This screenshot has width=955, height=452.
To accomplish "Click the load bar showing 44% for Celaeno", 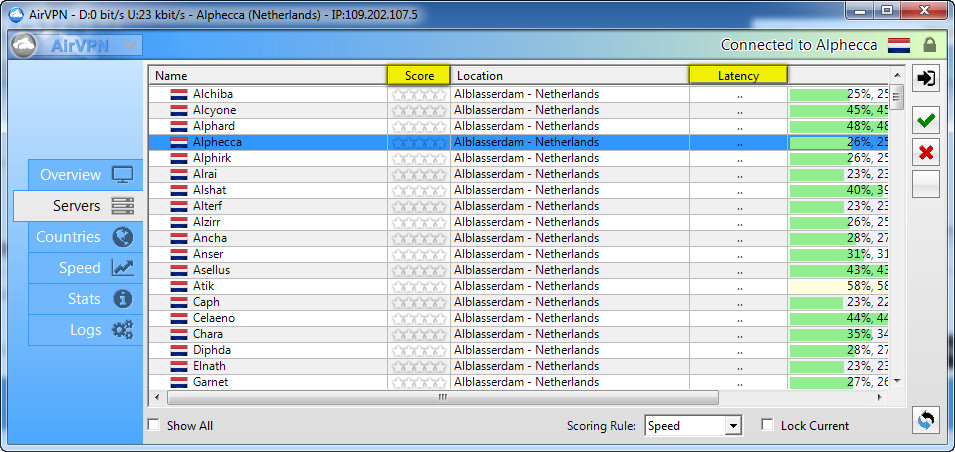I will 838,318.
